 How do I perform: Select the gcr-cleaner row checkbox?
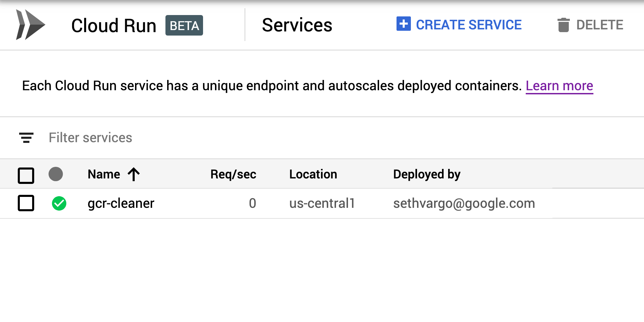[x=26, y=203]
